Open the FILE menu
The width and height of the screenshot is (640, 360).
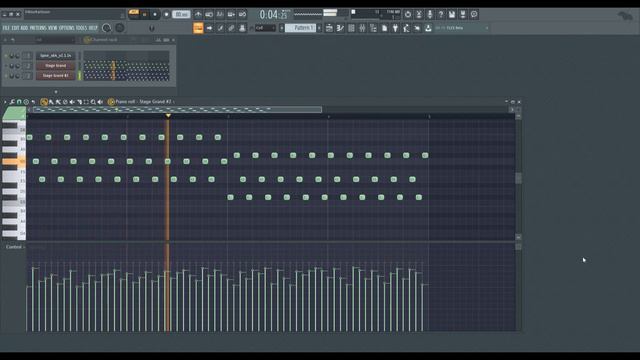tap(6, 28)
